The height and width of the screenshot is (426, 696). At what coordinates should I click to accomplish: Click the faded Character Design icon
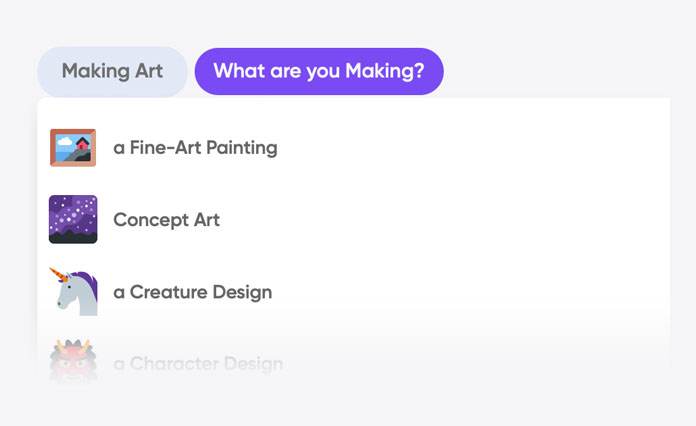[x=73, y=362]
